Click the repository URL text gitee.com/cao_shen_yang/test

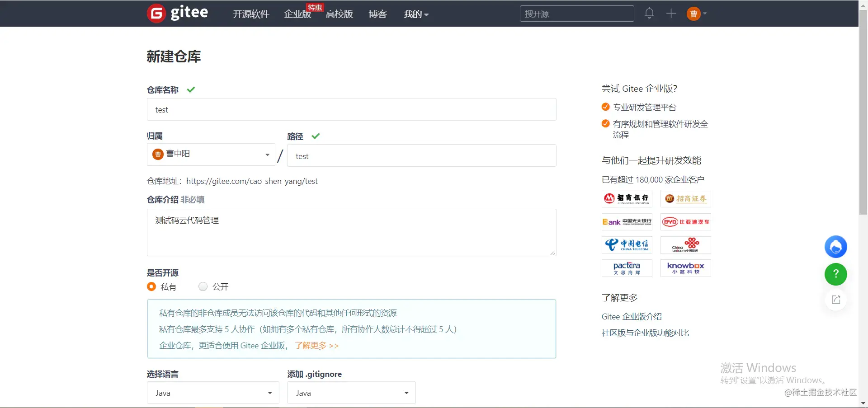click(252, 181)
